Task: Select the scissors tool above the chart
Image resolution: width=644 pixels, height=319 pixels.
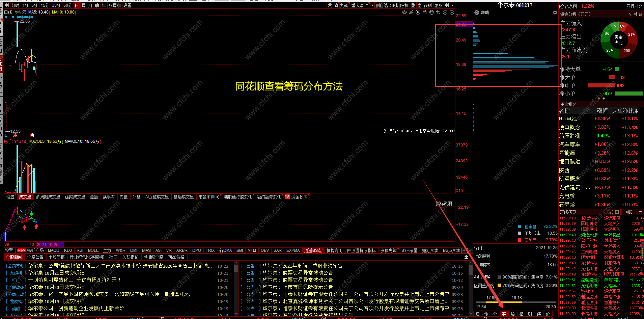Action: click(x=411, y=12)
